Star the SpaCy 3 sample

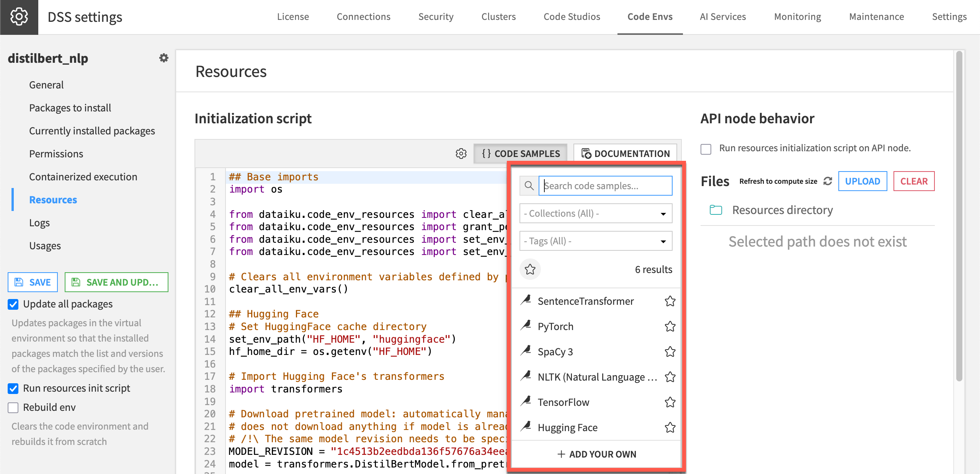point(670,352)
